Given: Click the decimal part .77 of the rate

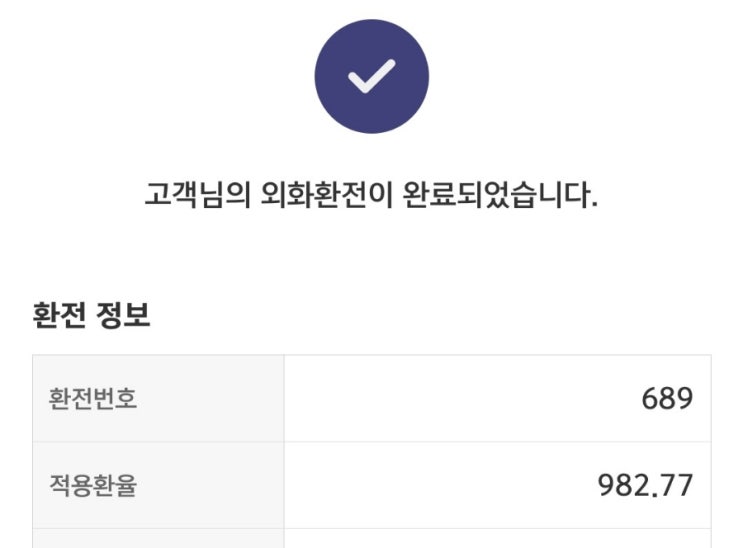Looking at the screenshot, I should pos(673,487).
